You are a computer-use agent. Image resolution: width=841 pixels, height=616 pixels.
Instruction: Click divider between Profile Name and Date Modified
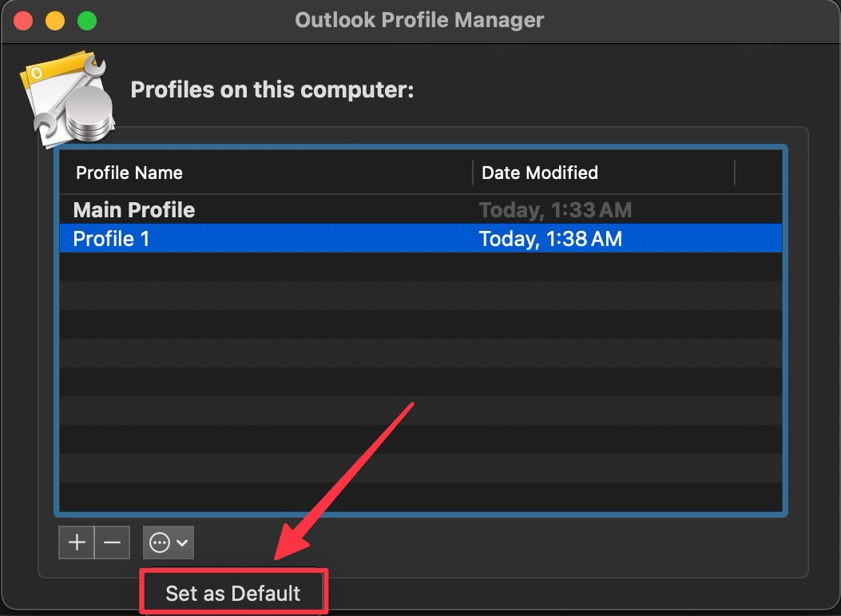point(473,173)
